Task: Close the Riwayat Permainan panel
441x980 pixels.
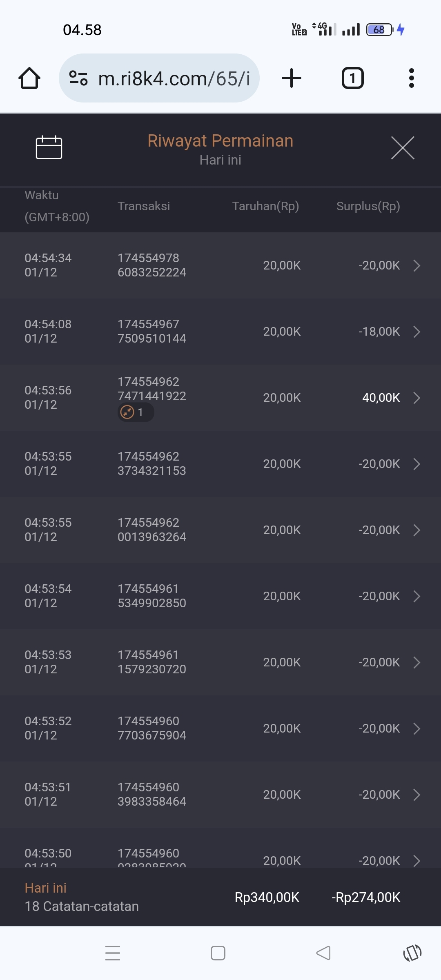Action: [x=403, y=148]
